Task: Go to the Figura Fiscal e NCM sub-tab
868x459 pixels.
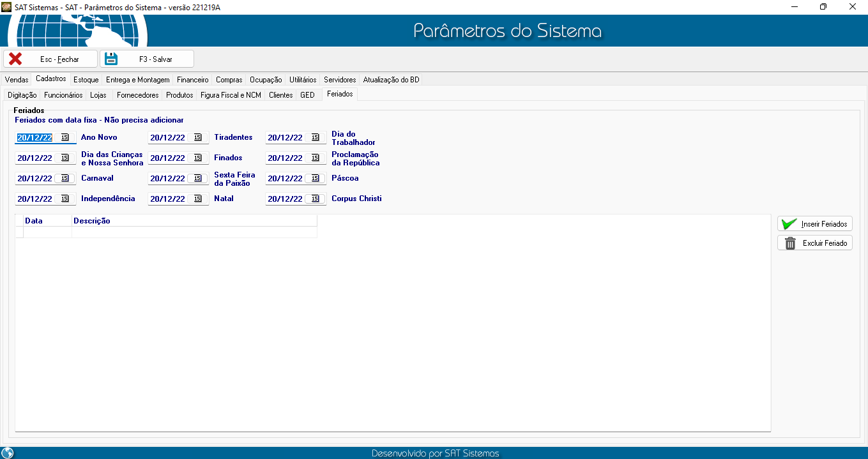Action: [x=231, y=95]
